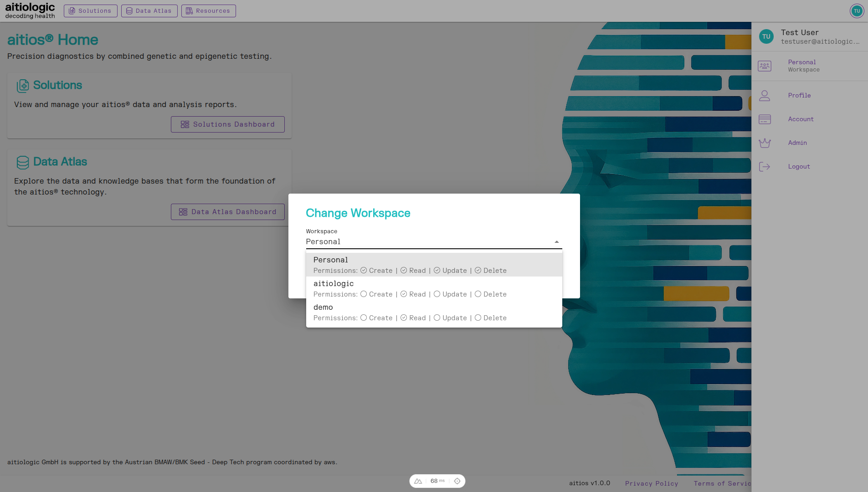Click Create permission circle for aitiologic workspace
The image size is (868, 492).
coord(364,294)
